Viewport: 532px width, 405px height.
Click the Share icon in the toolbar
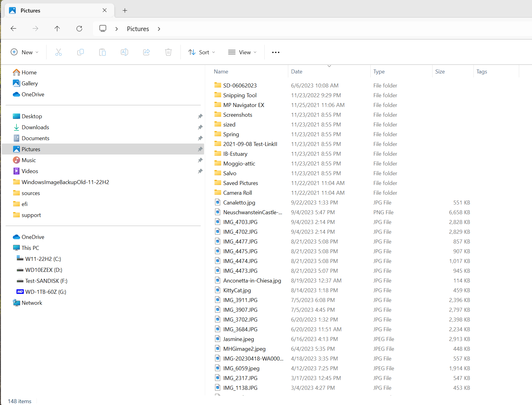[146, 52]
